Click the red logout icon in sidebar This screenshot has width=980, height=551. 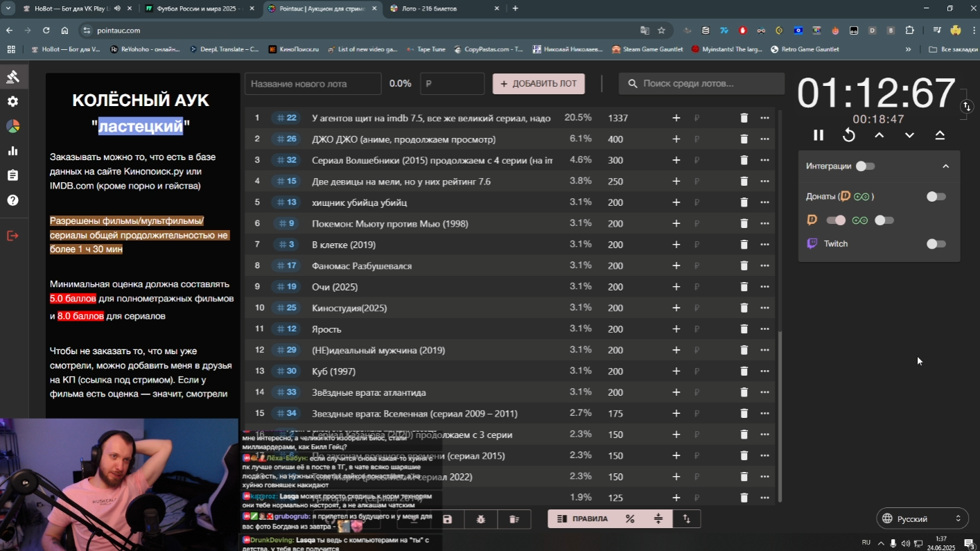click(12, 236)
